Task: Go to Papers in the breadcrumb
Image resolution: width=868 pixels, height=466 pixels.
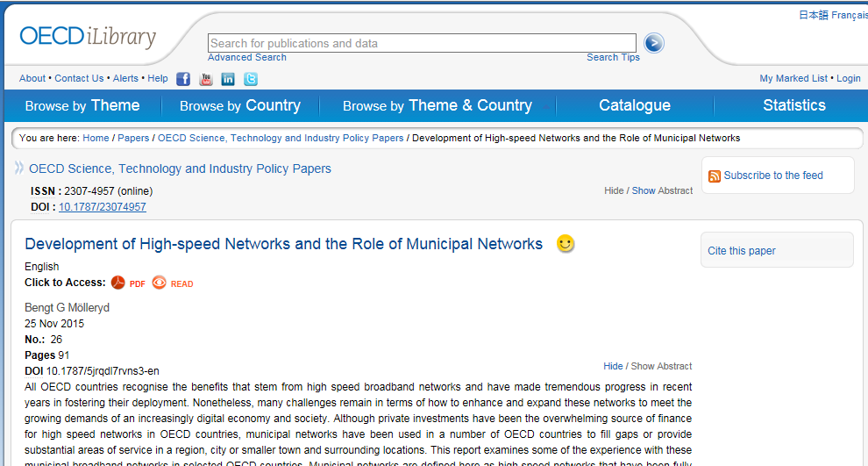Action: 133,138
